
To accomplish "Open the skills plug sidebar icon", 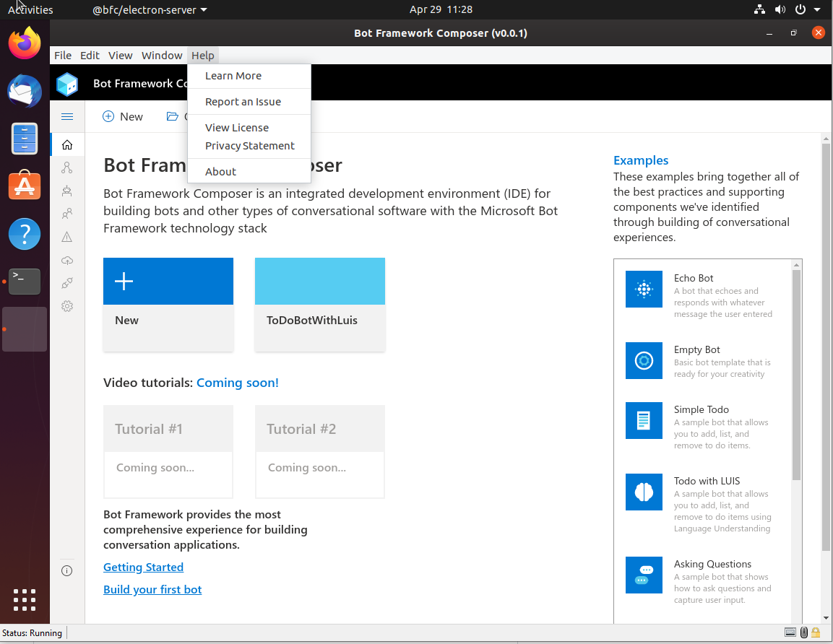I will pos(67,283).
